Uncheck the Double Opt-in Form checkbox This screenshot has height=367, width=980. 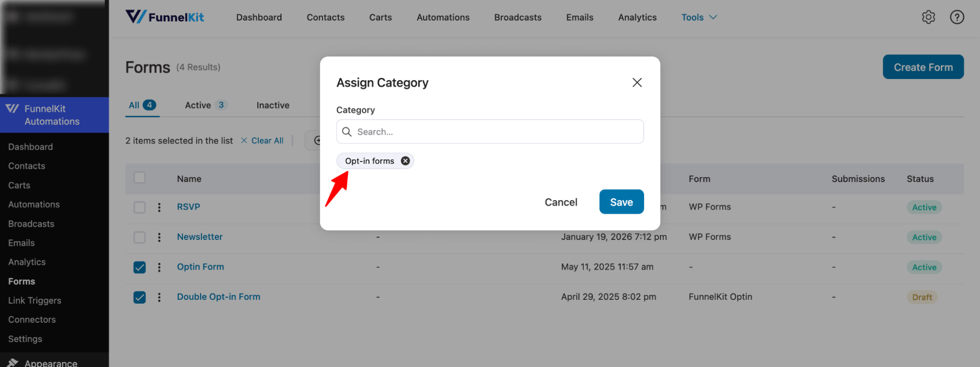(x=140, y=297)
